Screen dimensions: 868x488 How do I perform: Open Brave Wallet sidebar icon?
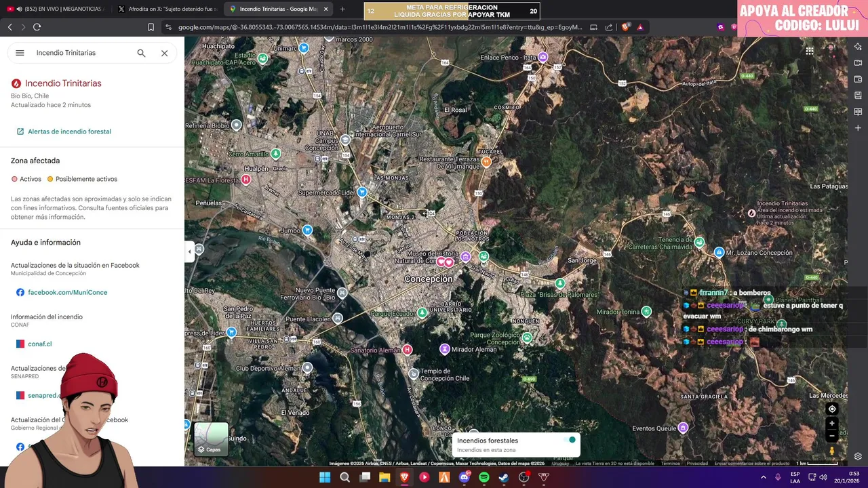pos(858,79)
